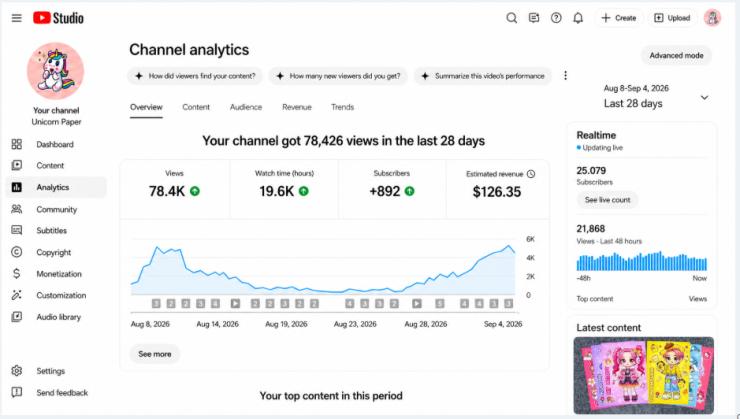Select the Watch time (hours) metric card
The height and width of the screenshot is (419, 740).
tap(284, 189)
